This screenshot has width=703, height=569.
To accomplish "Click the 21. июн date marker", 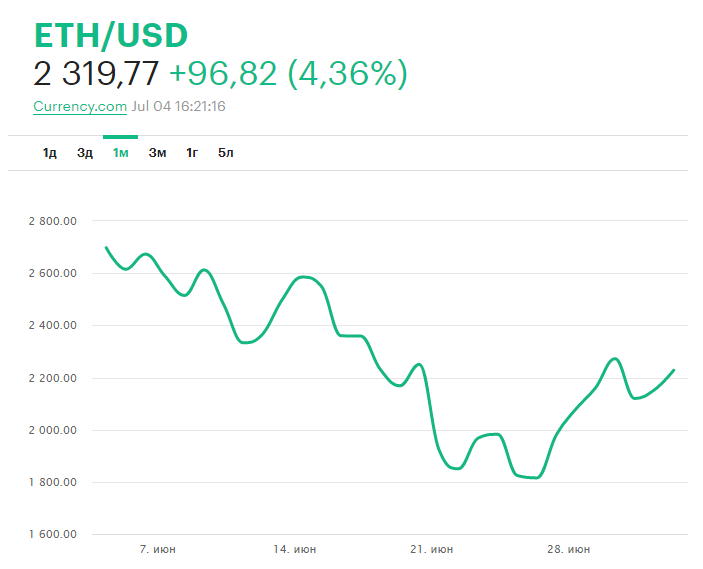I will pyautogui.click(x=432, y=549).
